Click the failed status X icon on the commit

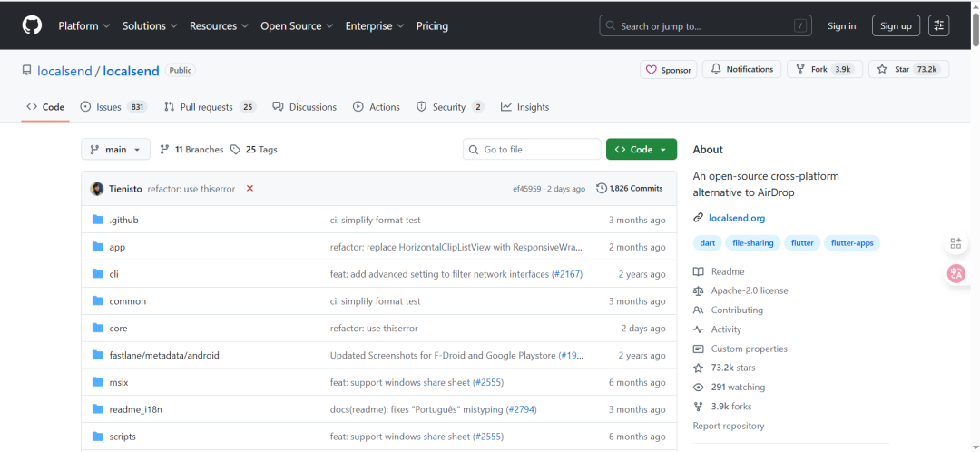click(250, 189)
